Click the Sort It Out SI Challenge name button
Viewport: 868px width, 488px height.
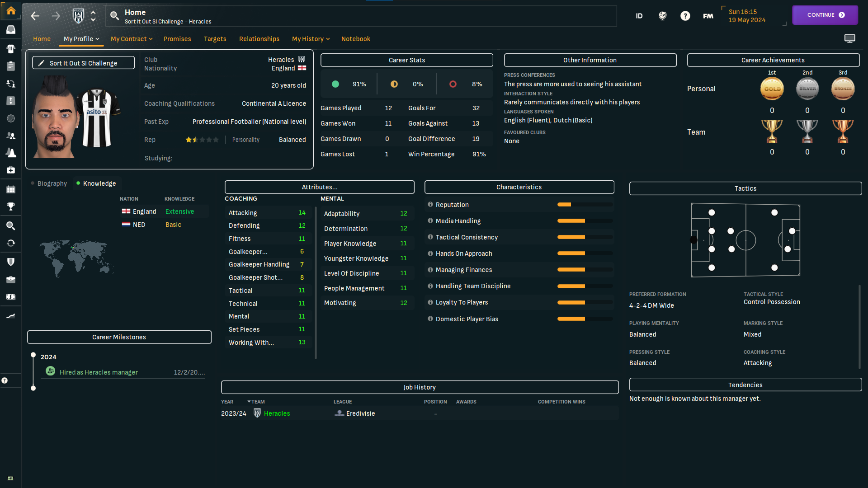tap(83, 63)
